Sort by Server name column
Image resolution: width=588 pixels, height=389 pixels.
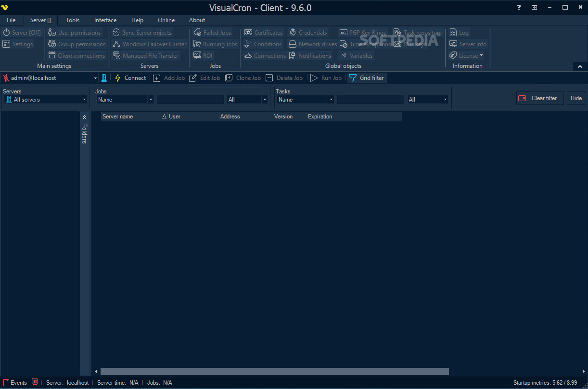coord(134,117)
